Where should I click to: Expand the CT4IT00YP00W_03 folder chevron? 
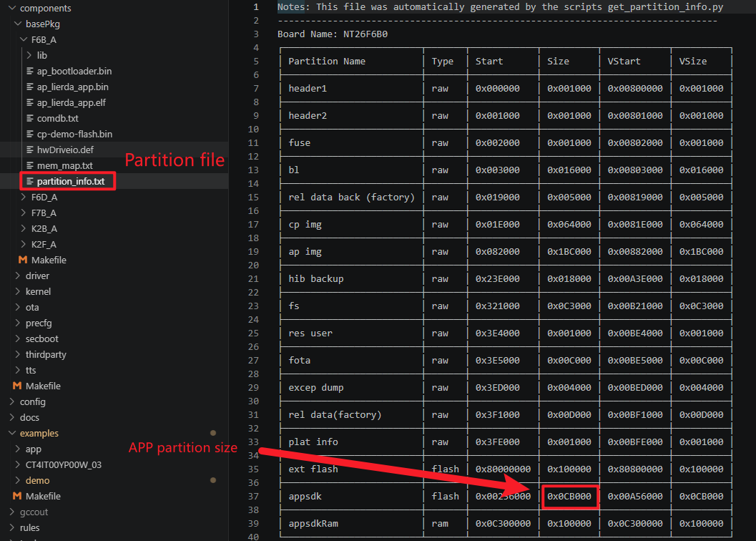(x=18, y=464)
